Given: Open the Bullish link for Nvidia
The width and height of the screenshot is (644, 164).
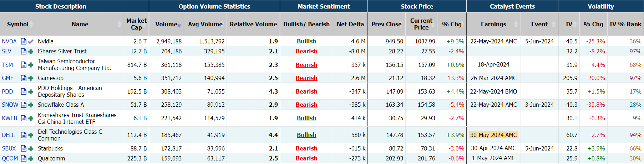Looking at the screenshot, I should (306, 41).
